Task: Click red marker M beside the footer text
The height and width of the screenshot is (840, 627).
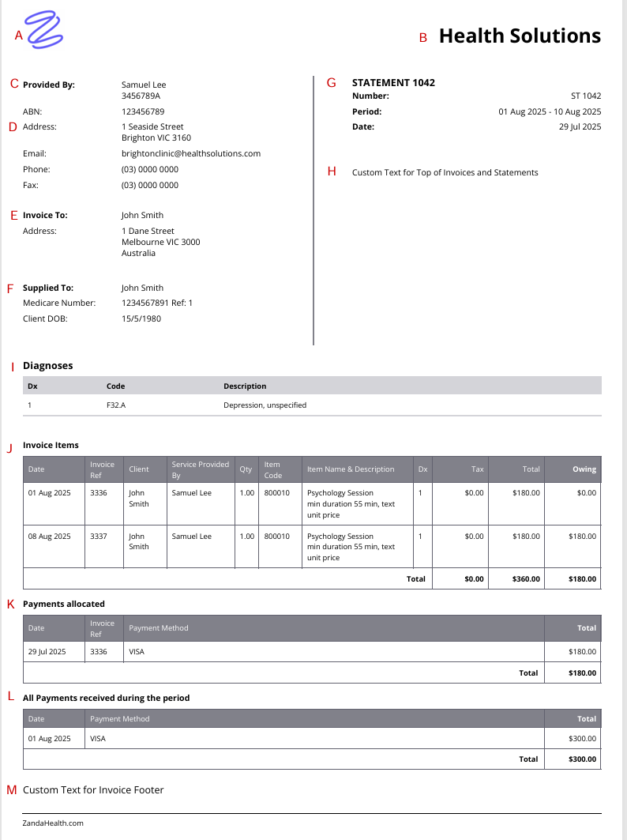Action: coord(12,790)
